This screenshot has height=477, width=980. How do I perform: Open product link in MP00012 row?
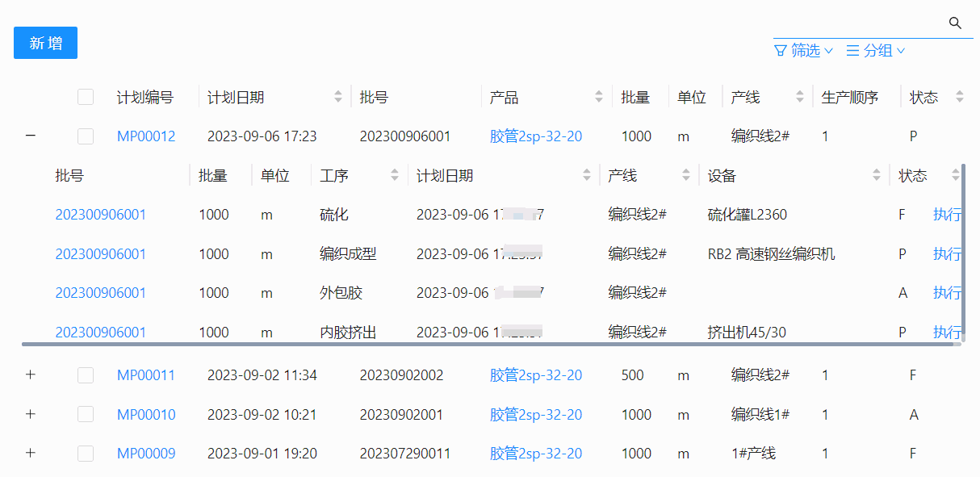pyautogui.click(x=536, y=136)
